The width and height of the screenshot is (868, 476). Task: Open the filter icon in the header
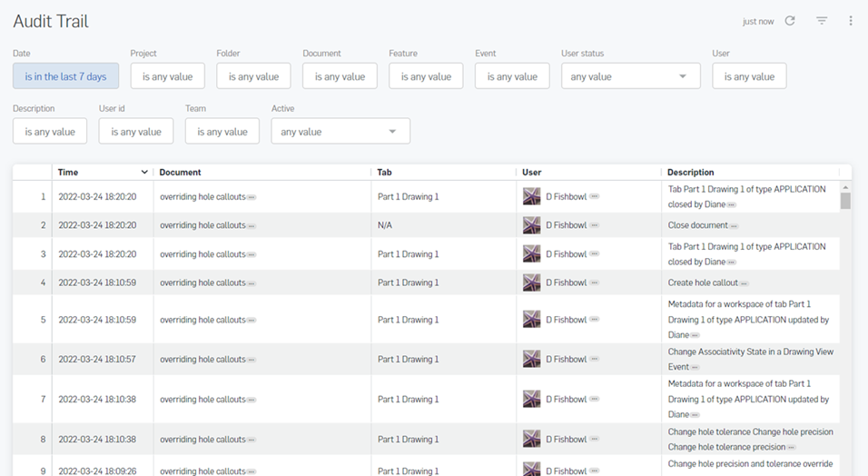(x=822, y=21)
